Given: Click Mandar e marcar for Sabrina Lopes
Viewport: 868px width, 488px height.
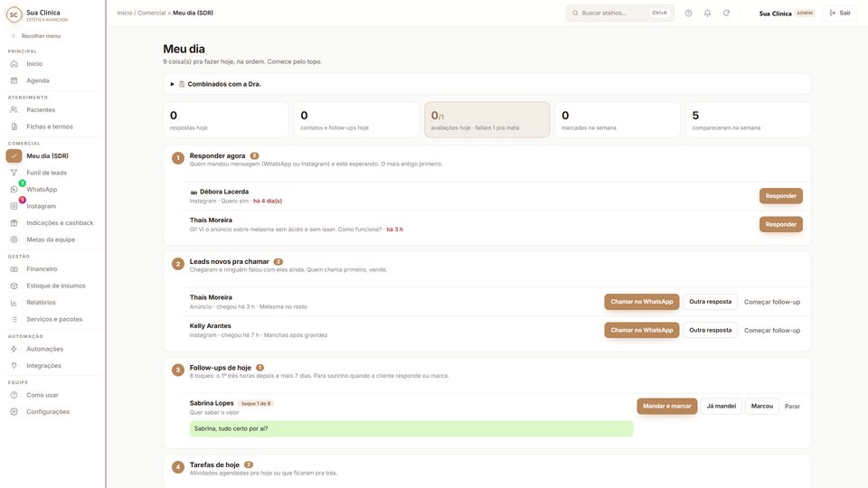Looking at the screenshot, I should pos(667,406).
